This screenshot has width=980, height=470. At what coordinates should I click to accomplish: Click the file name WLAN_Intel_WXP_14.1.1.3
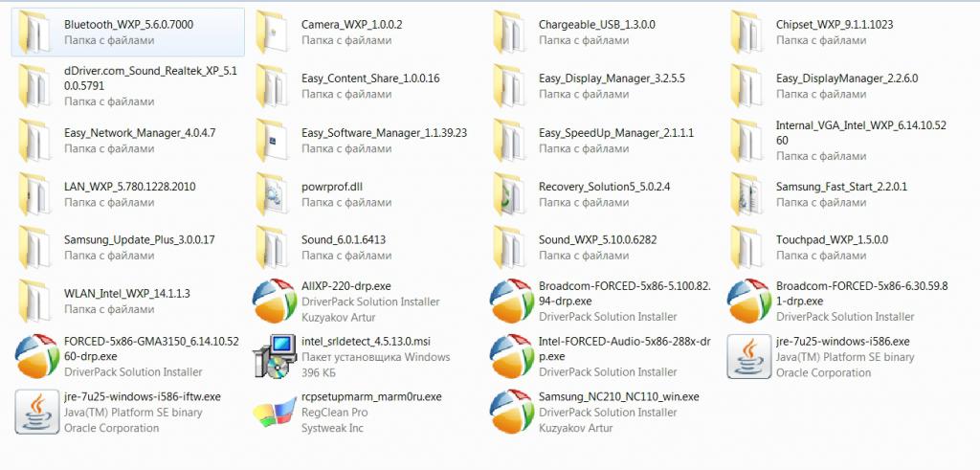[127, 294]
